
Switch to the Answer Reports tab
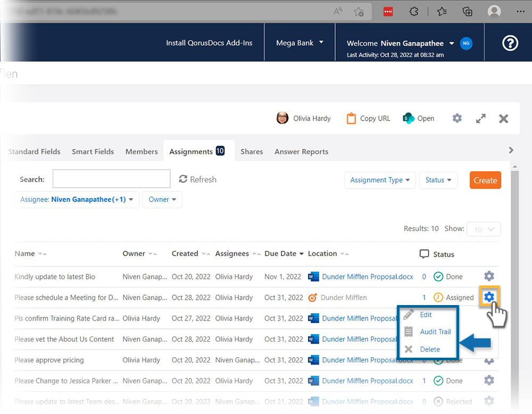click(301, 151)
